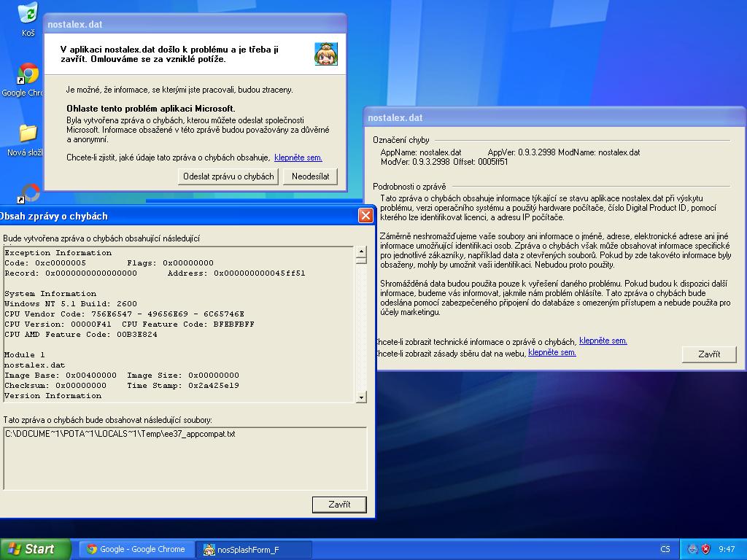The height and width of the screenshot is (560, 747).
Task: Follow klepněte sem link for zásady sběru dat
Action: click(552, 353)
